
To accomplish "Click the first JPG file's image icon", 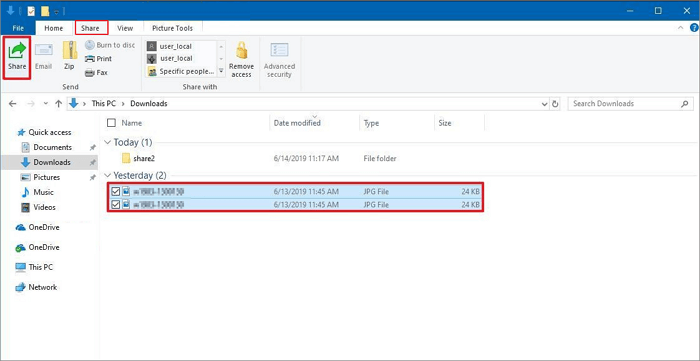I will coord(126,191).
